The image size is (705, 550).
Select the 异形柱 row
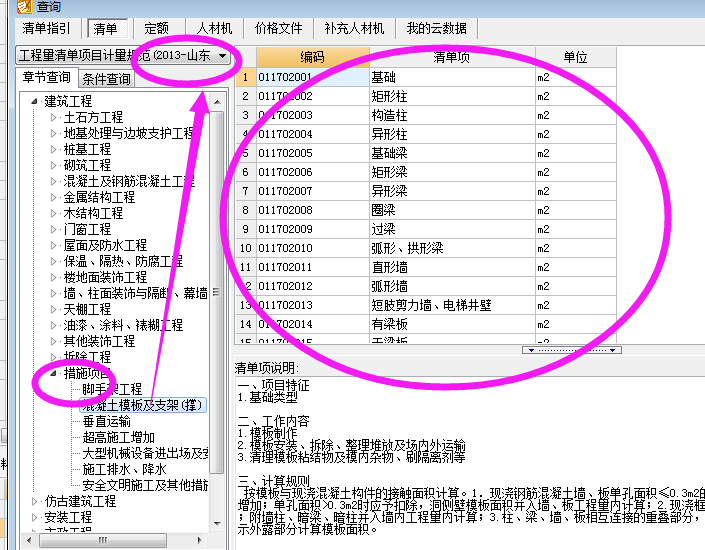pyautogui.click(x=426, y=134)
